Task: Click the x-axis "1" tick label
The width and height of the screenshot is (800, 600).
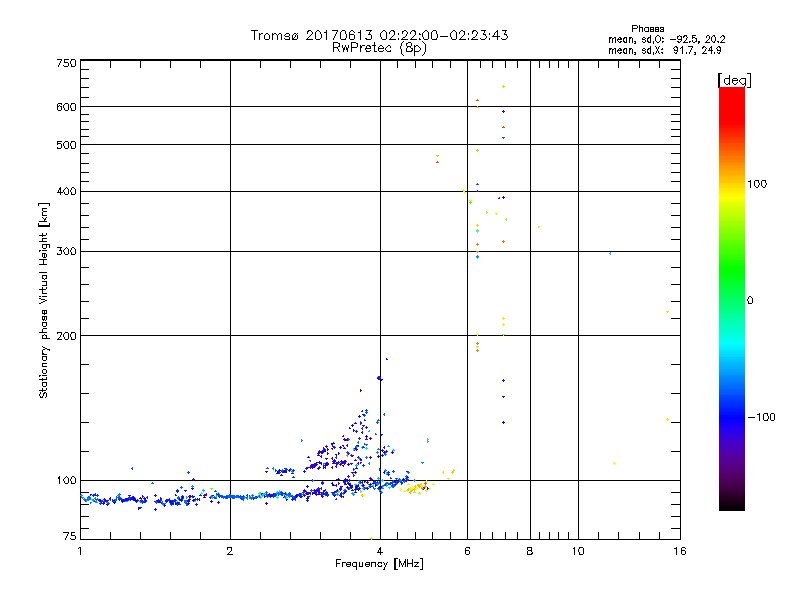Action: coord(80,551)
